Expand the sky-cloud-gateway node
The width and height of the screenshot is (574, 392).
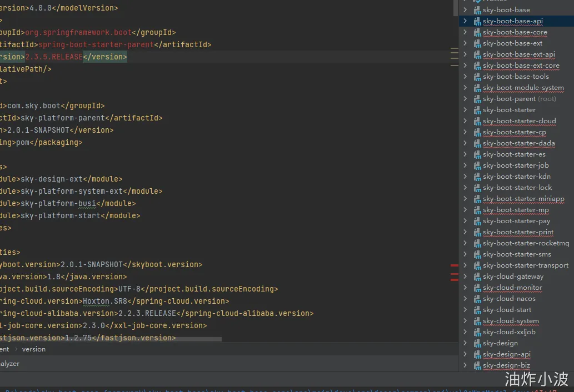pos(465,276)
